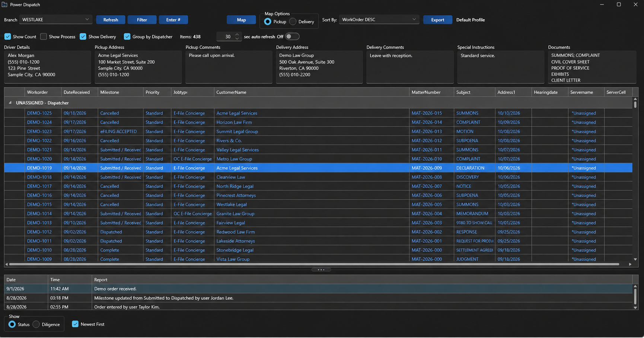Sort by the DateReceived column header
This screenshot has width=644, height=338.
[x=79, y=92]
